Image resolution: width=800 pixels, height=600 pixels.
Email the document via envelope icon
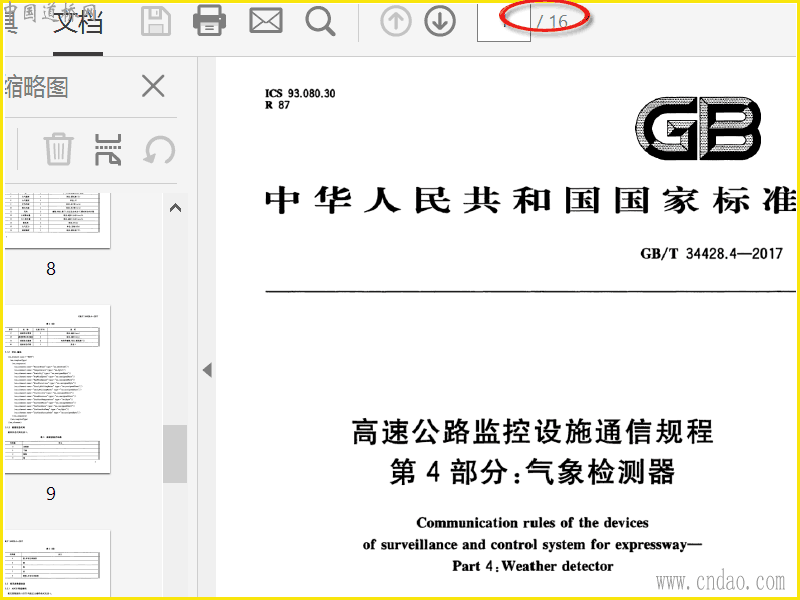(x=265, y=21)
